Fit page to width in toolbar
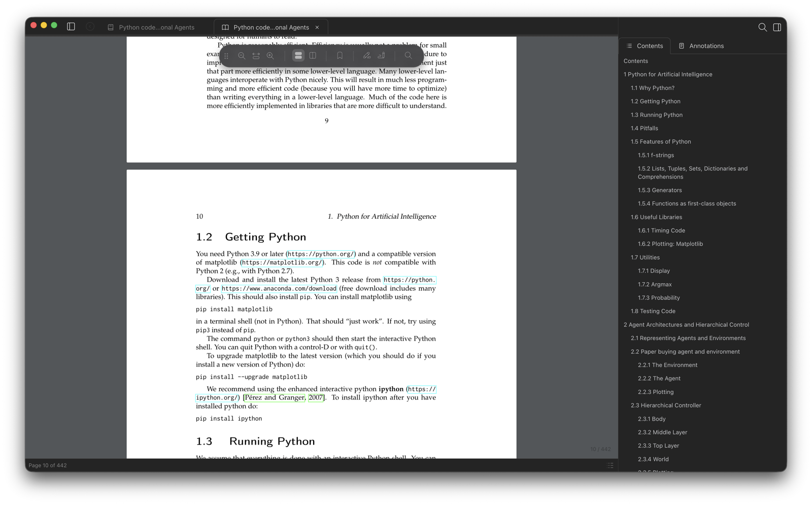This screenshot has width=812, height=505. point(256,56)
